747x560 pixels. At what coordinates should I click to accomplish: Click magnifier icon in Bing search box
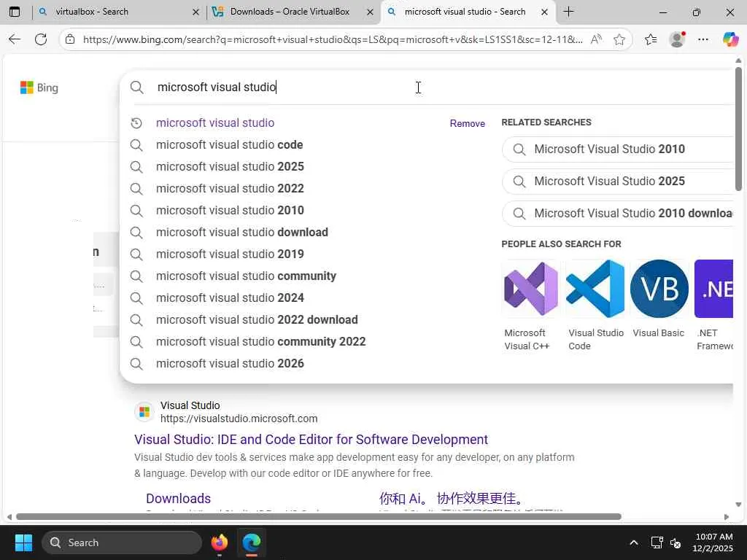click(x=136, y=87)
